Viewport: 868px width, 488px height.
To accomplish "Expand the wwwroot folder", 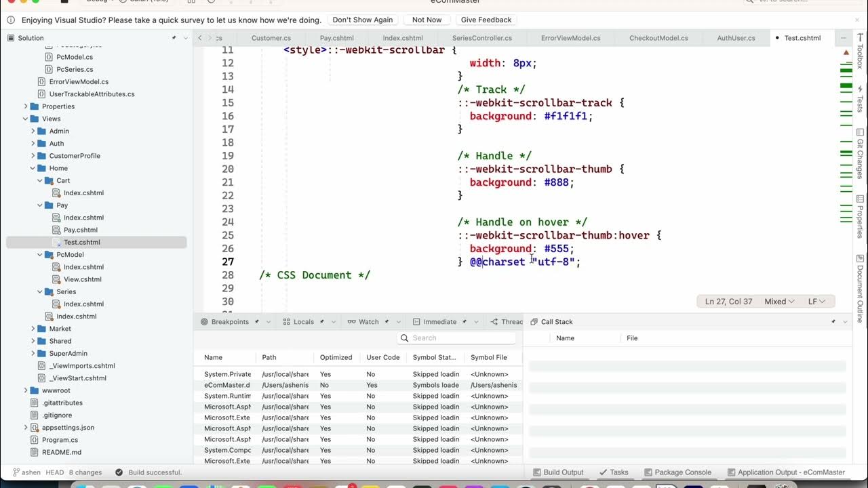I will click(26, 390).
